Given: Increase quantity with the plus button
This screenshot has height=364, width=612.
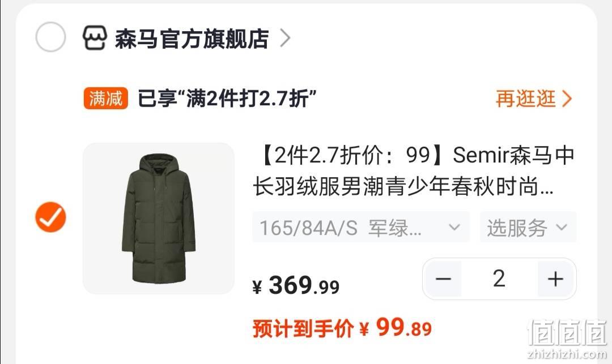Looking at the screenshot, I should [555, 279].
